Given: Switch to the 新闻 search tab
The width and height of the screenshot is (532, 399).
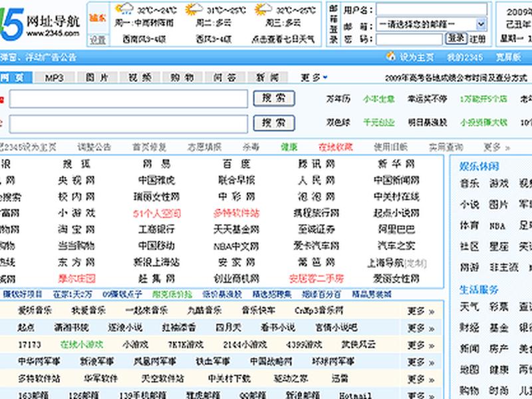Looking at the screenshot, I should [x=267, y=78].
